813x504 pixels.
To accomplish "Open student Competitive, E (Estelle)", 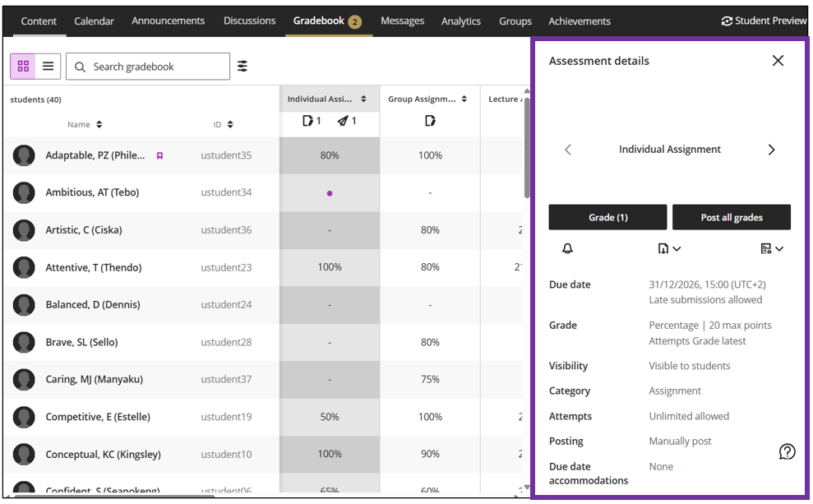I will pos(98,417).
